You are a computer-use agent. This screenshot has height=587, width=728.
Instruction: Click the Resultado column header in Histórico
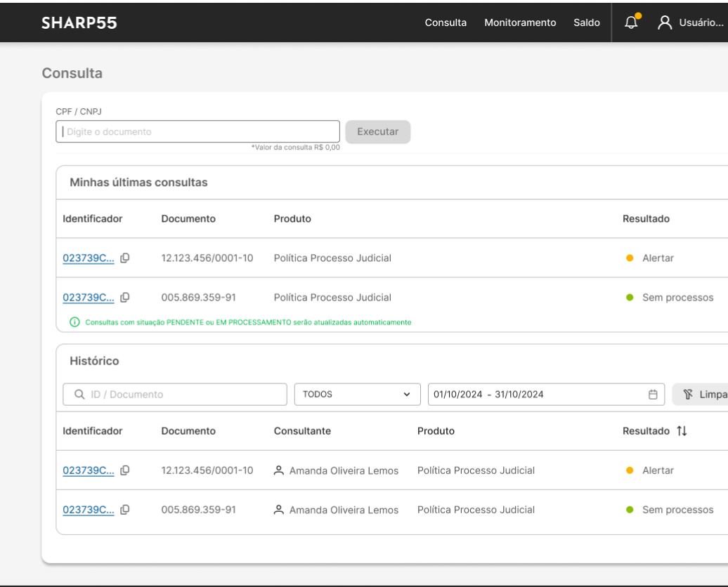pyautogui.click(x=646, y=431)
